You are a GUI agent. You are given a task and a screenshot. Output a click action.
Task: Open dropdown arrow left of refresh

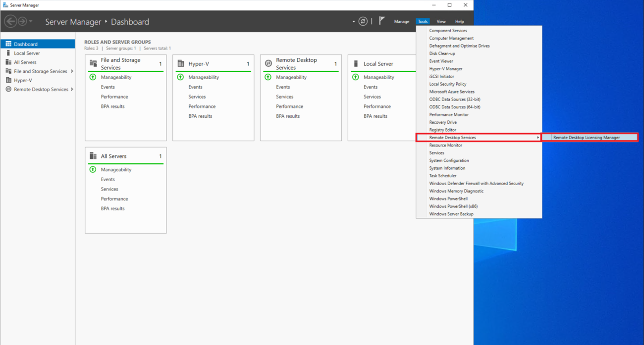[354, 22]
